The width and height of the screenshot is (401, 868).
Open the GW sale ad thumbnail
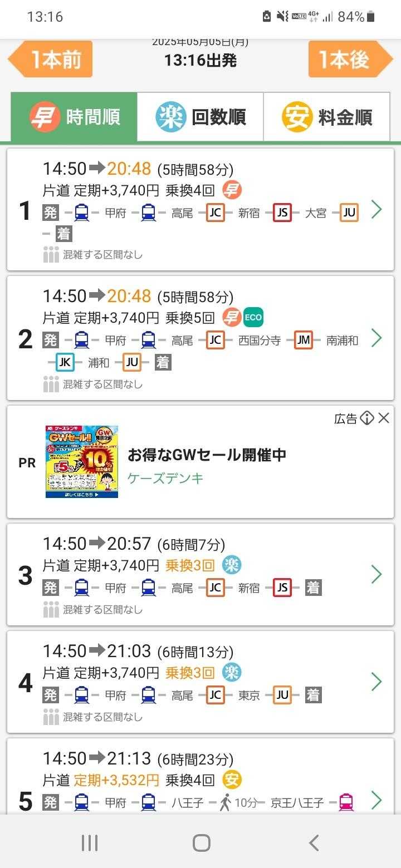[x=82, y=461]
